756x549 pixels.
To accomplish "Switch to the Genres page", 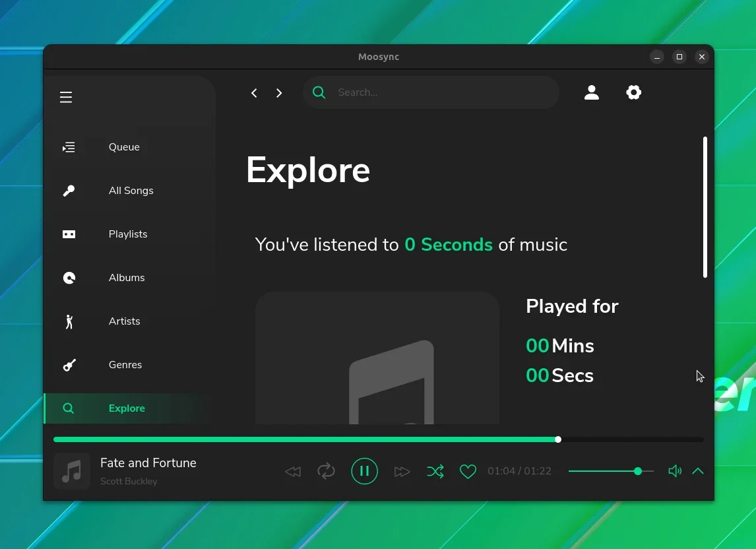I will click(x=125, y=365).
